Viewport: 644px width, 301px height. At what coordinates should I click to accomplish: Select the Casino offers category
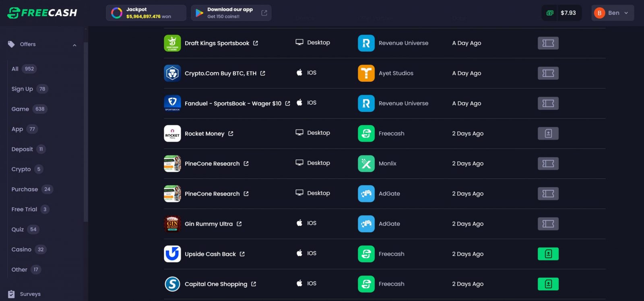coord(29,249)
